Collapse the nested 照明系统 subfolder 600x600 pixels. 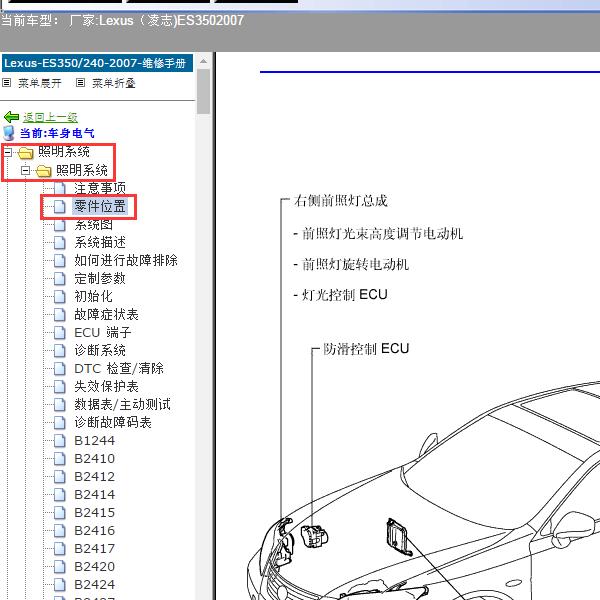click(x=26, y=170)
